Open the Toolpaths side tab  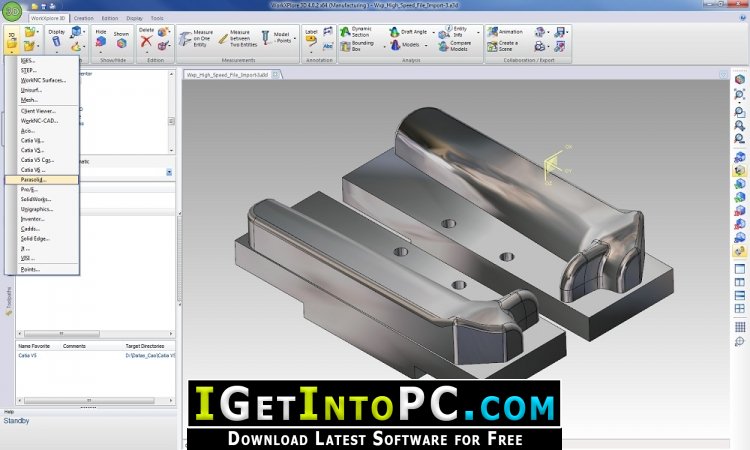click(x=9, y=301)
